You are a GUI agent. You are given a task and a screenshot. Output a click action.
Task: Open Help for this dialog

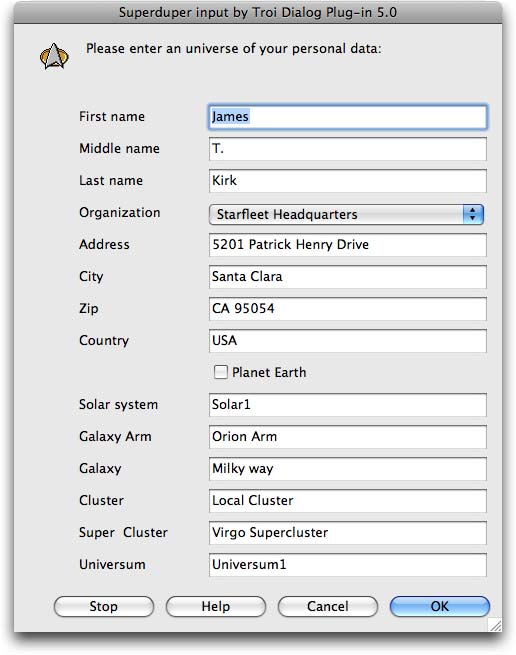click(x=216, y=606)
